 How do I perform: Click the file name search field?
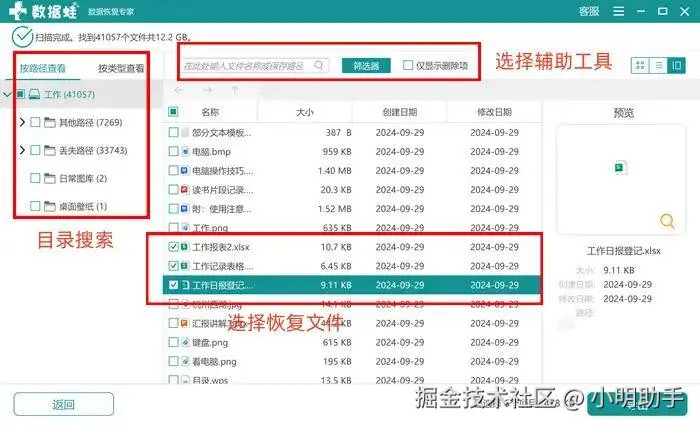tap(255, 66)
